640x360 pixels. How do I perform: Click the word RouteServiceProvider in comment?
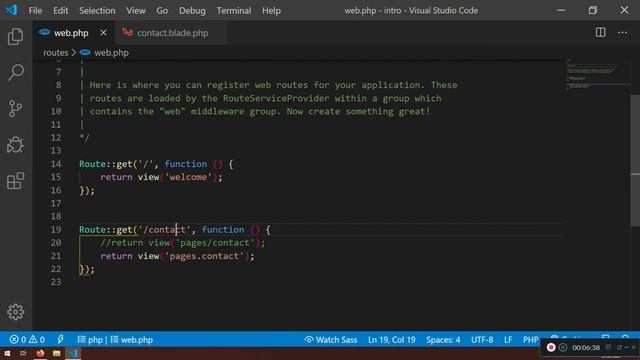(x=276, y=98)
